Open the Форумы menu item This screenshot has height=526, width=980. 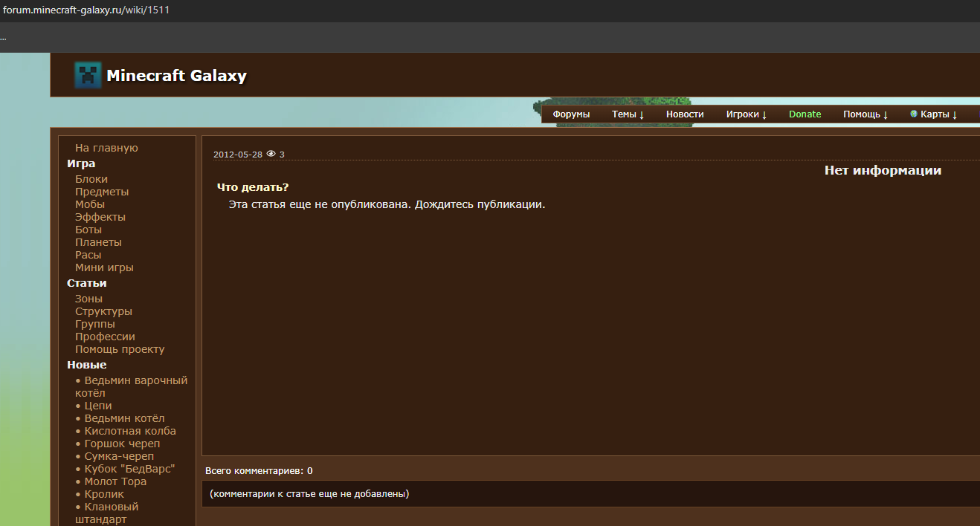[x=571, y=114]
